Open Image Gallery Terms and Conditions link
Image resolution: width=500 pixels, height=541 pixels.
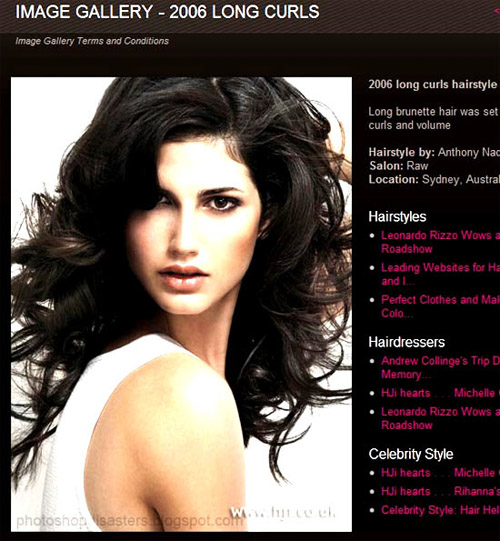92,41
